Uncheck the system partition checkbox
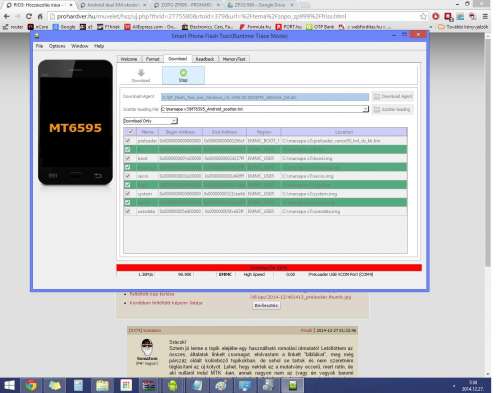Screen dimensions: 500x393 tap(127, 193)
